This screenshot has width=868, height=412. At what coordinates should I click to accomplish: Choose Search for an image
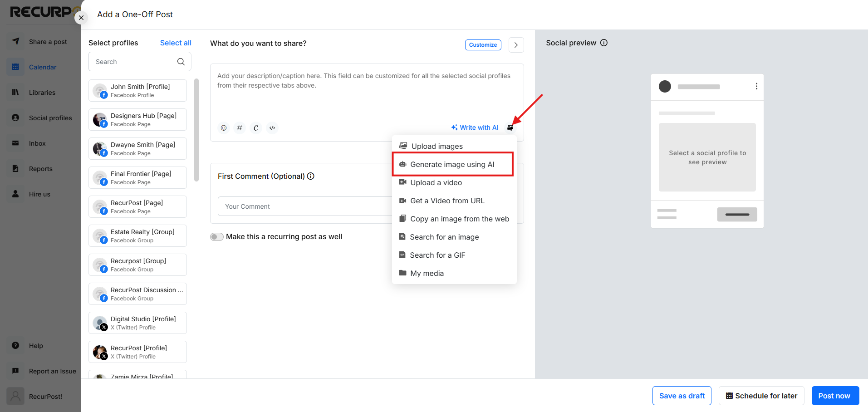[454, 237]
